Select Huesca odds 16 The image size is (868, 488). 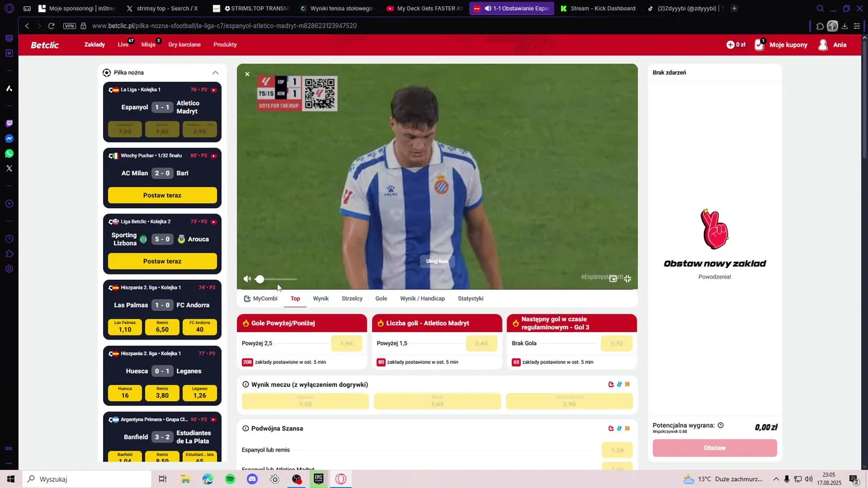125,393
